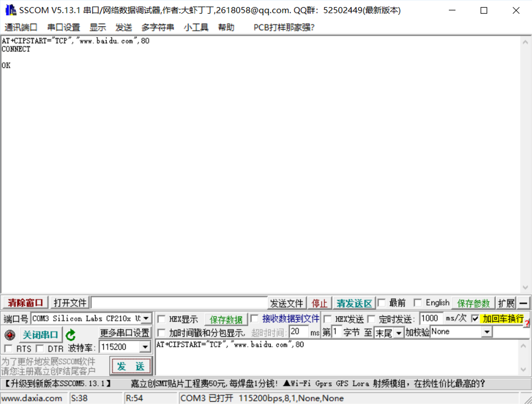The image size is (532, 404).
Task: Expand the 115200 baud rate dropdown
Action: (x=145, y=347)
